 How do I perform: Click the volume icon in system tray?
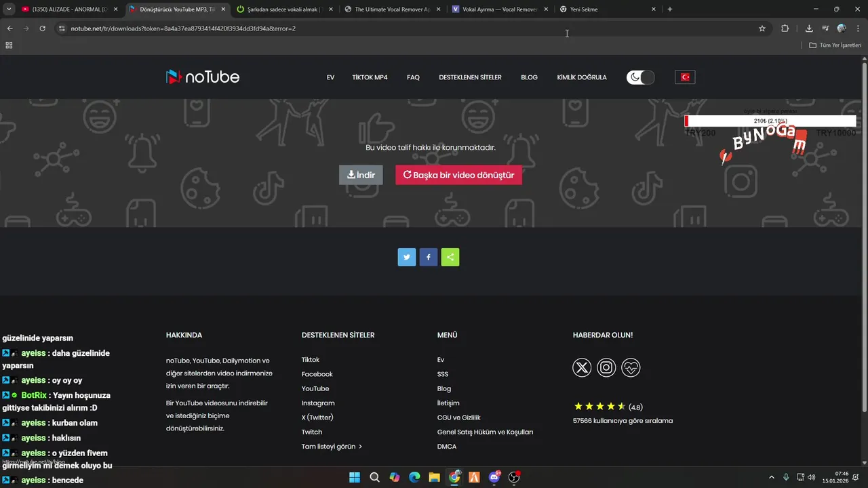point(812,477)
